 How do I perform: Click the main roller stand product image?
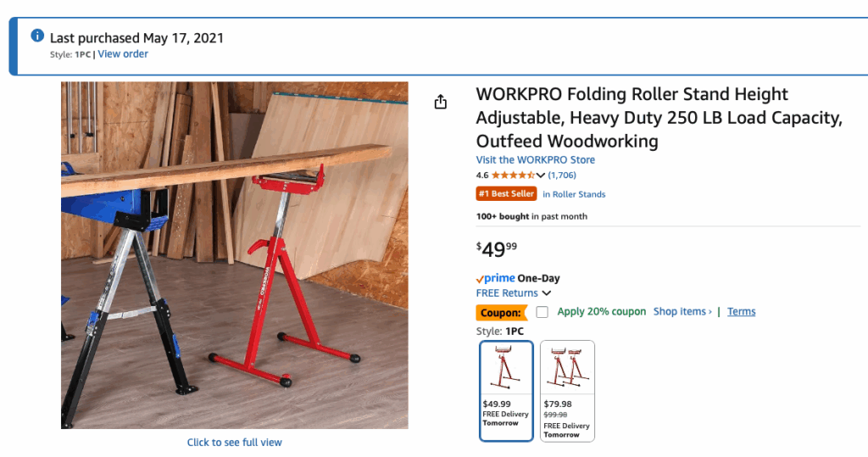(235, 255)
